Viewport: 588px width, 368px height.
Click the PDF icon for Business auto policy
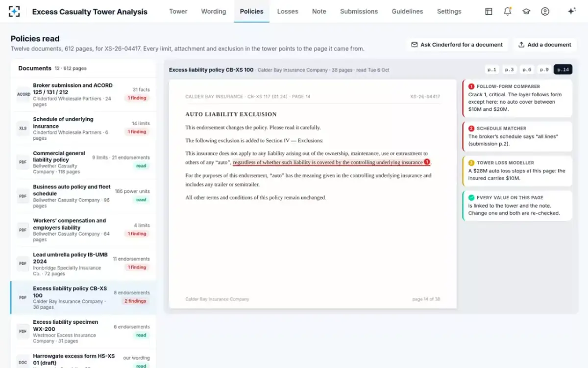pyautogui.click(x=23, y=196)
